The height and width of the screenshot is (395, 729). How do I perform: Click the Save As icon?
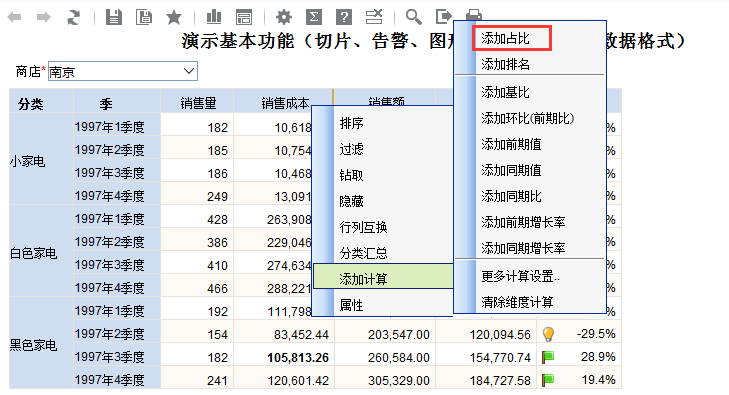[x=144, y=17]
